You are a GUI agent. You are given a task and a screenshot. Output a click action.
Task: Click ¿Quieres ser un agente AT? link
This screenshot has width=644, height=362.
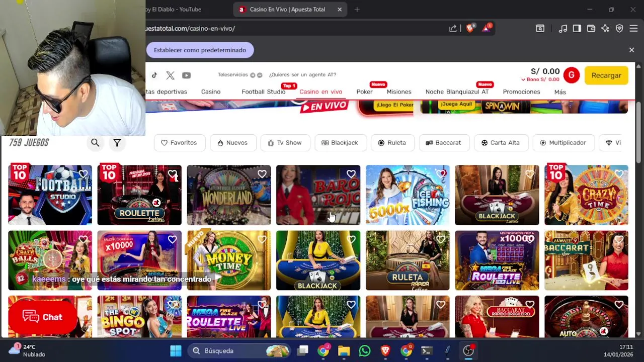point(302,75)
